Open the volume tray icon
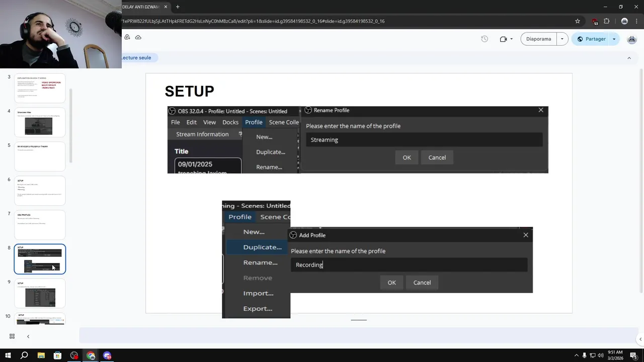Viewport: 644px width, 362px height. pyautogui.click(x=600, y=355)
